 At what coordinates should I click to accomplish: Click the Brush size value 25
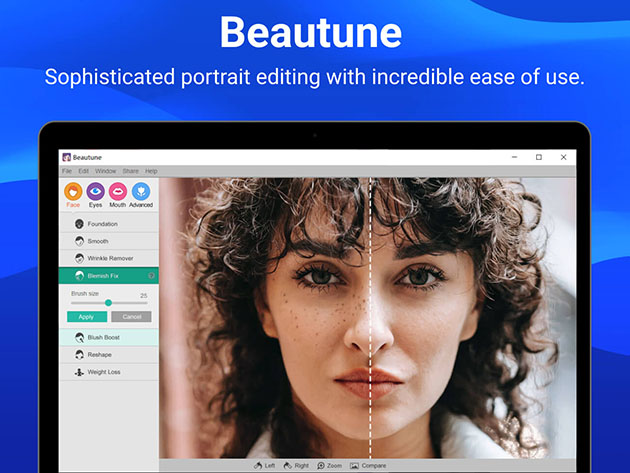(143, 295)
